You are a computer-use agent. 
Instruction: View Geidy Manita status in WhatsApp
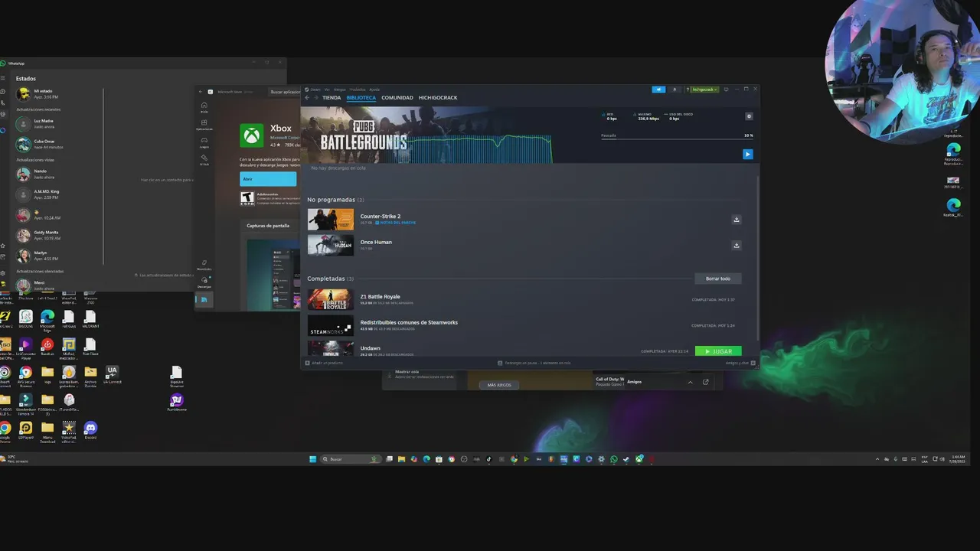click(60, 235)
